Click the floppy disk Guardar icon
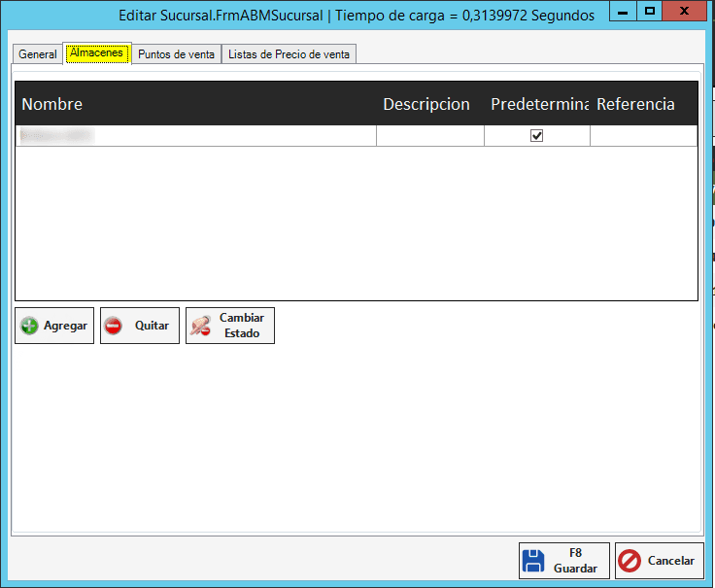The width and height of the screenshot is (715, 588). tap(533, 561)
